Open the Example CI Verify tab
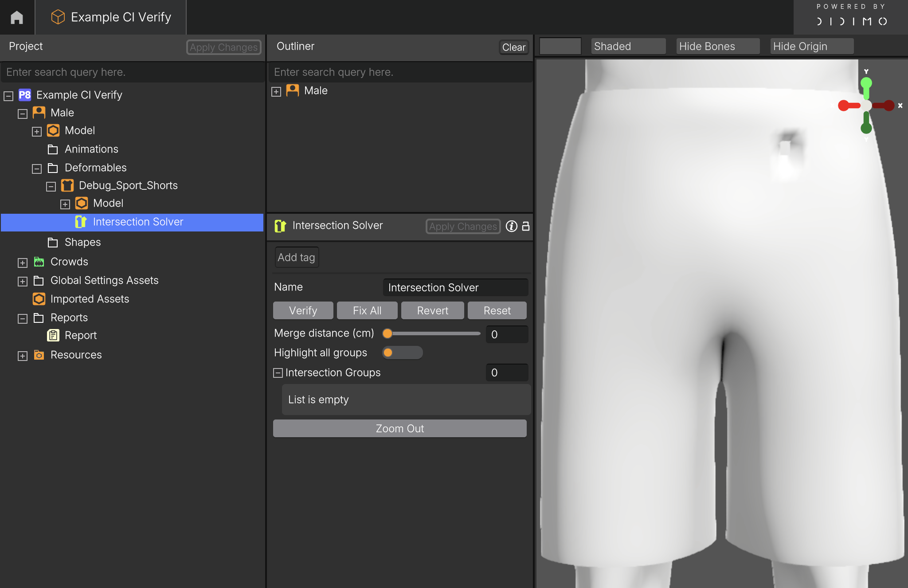 point(111,17)
